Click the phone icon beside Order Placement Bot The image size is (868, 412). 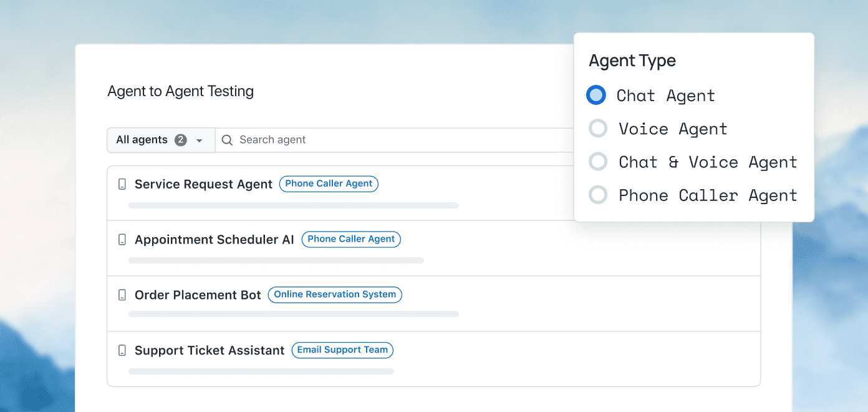pos(123,295)
